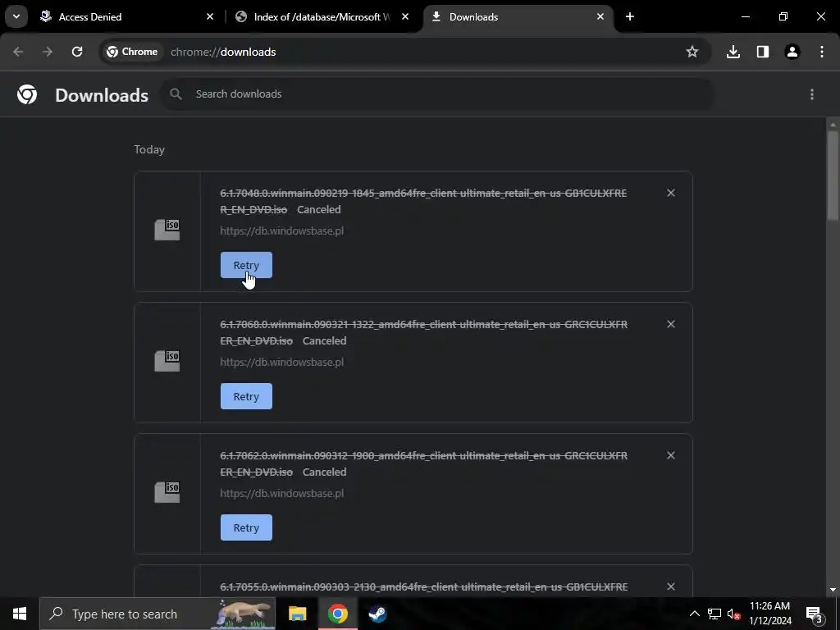The image size is (840, 630).
Task: Open the network status tray icon
Action: (714, 614)
